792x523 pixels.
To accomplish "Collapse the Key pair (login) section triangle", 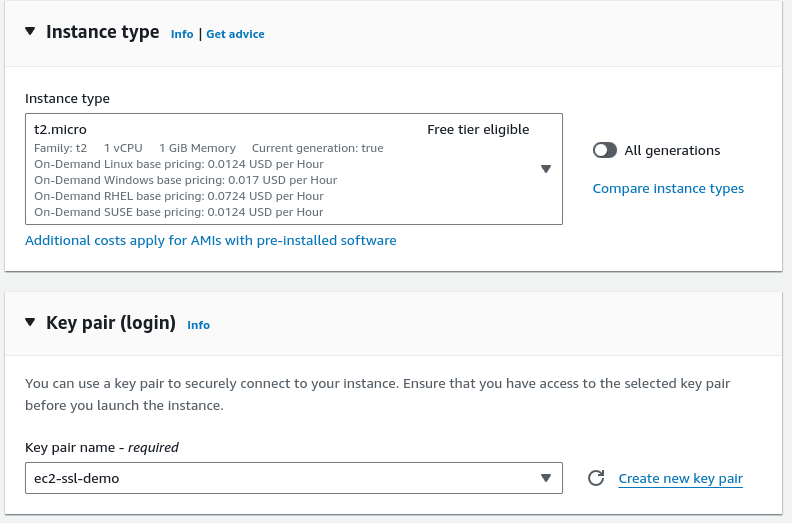I will 30,323.
